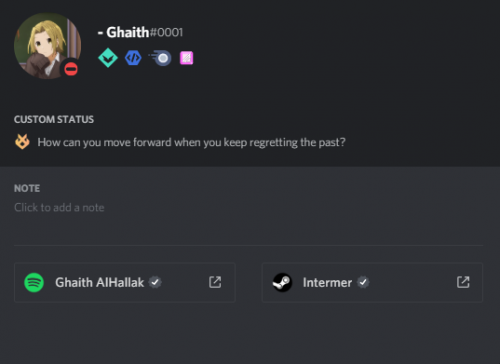Click to add a note field
500x364 pixels.
[x=249, y=207]
